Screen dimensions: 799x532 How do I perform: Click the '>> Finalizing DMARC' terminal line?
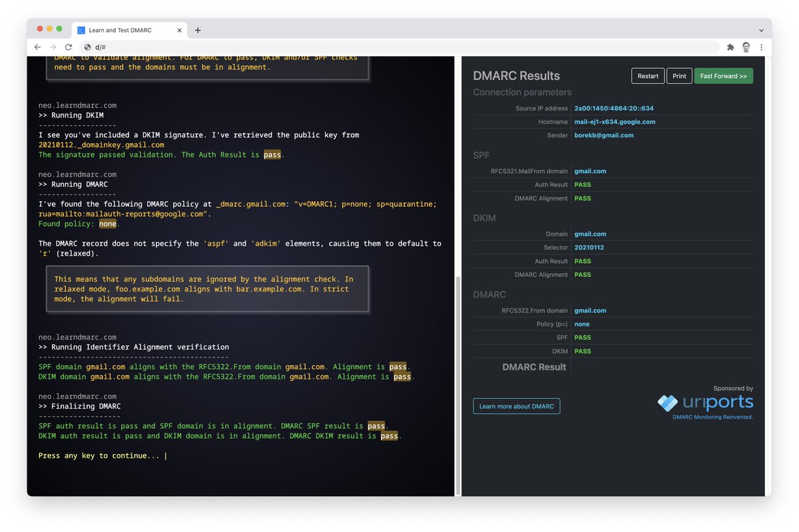pyautogui.click(x=79, y=406)
